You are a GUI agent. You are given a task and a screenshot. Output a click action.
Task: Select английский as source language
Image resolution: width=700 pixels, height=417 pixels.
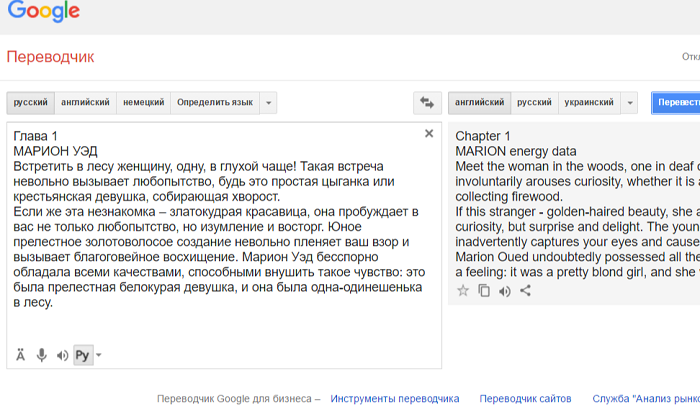(85, 103)
